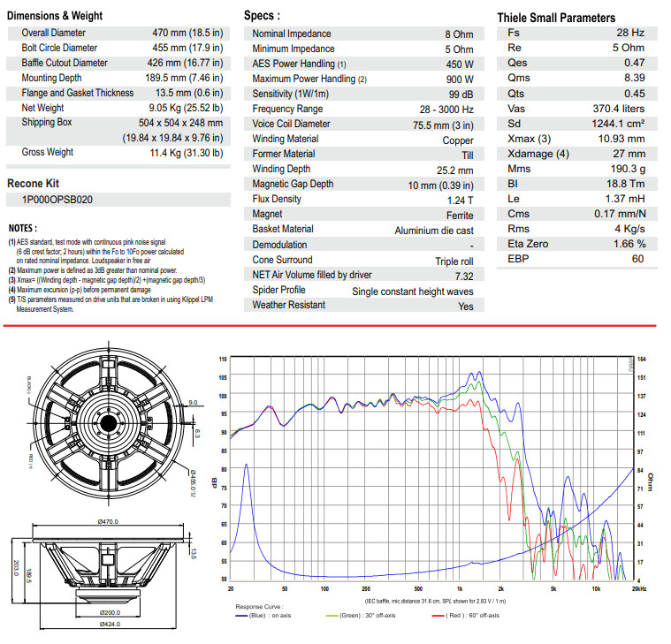Select the EBP value '60'
Image resolution: width=671 pixels, height=644 pixels.
pos(637,259)
